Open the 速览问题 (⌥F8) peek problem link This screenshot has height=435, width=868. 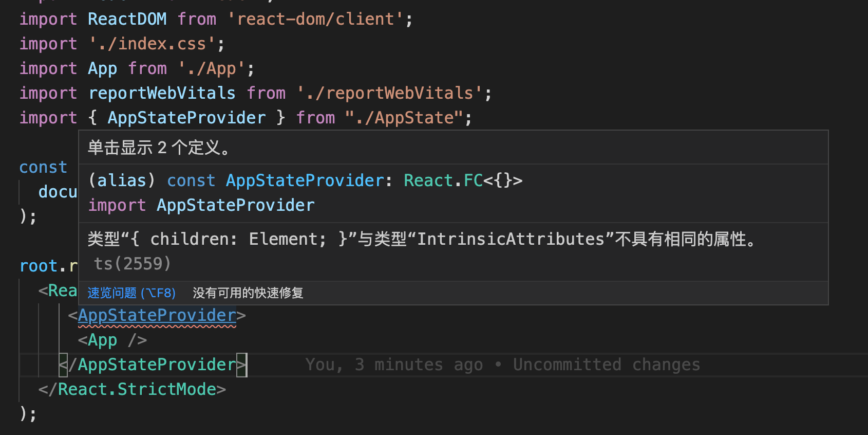click(x=131, y=293)
